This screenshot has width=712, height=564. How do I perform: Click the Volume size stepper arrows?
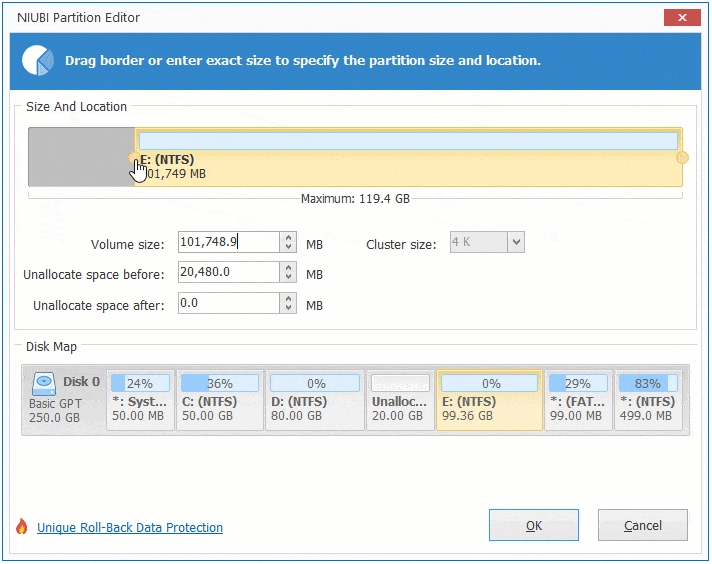tap(289, 242)
